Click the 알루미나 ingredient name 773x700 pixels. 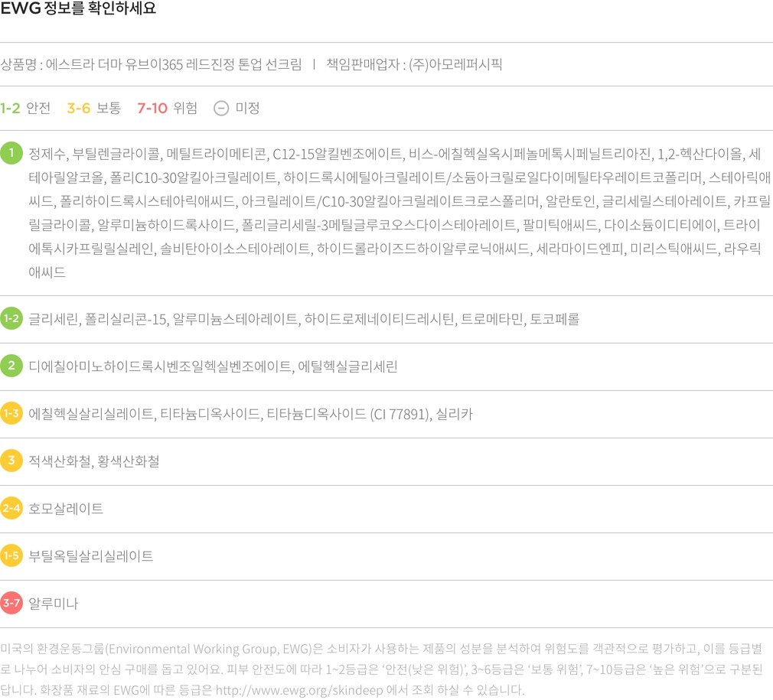[x=53, y=604]
